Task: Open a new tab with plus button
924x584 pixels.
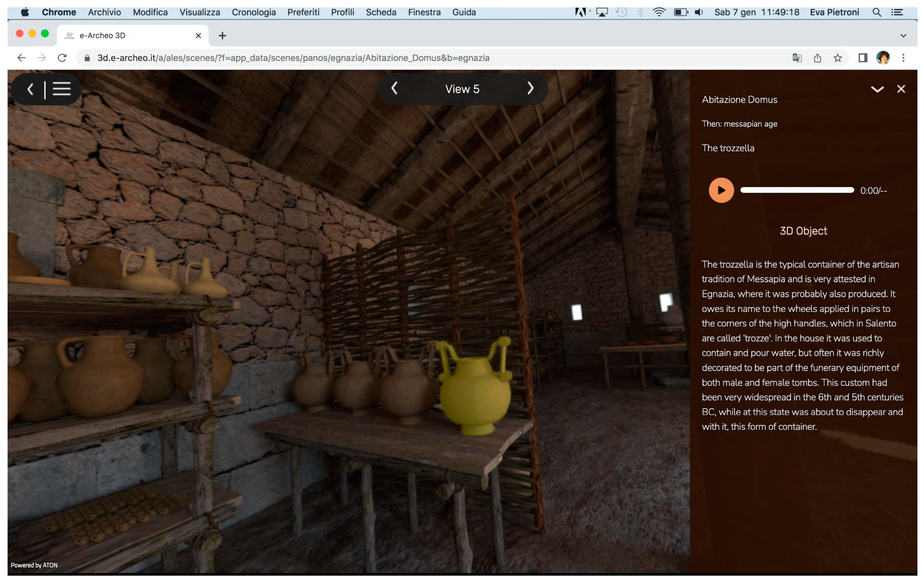Action: pos(222,36)
